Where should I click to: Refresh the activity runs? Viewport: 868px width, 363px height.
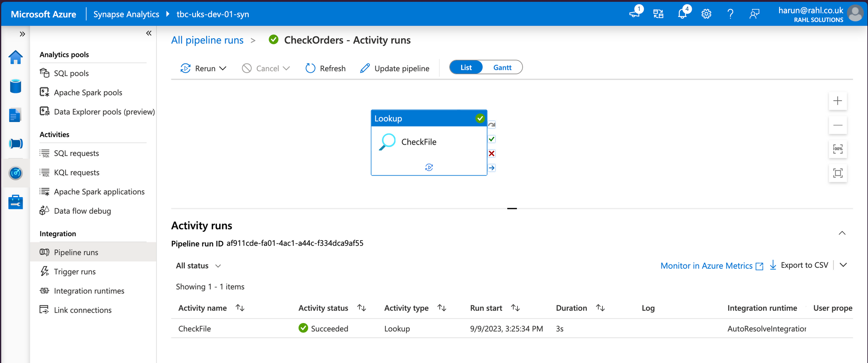click(x=325, y=68)
